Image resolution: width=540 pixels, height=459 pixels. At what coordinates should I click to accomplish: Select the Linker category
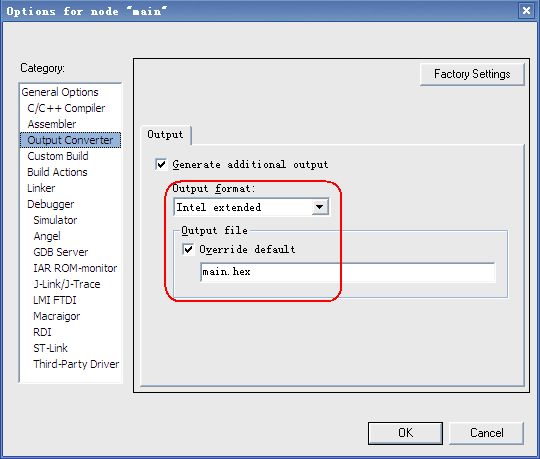(41, 188)
